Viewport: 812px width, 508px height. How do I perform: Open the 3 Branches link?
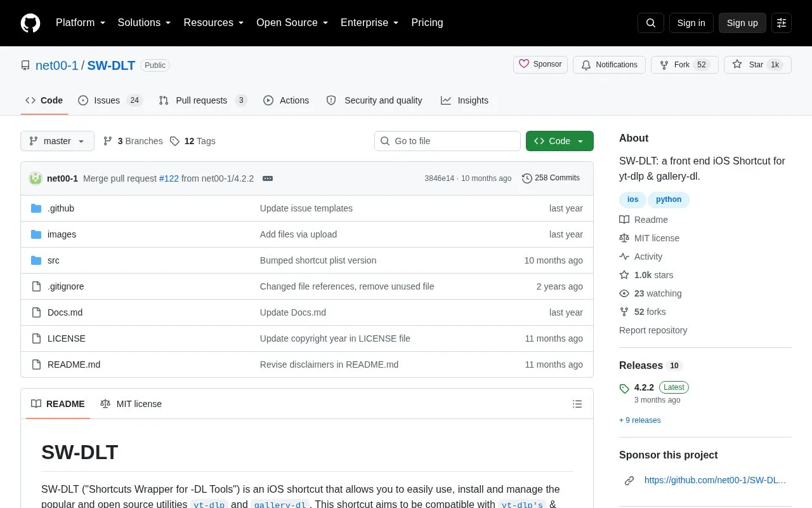133,141
